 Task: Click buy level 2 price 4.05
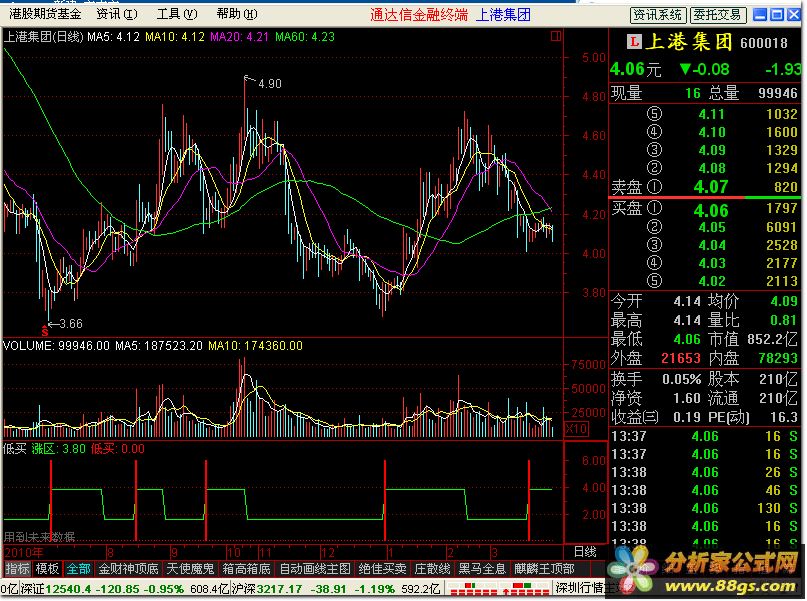tap(712, 227)
